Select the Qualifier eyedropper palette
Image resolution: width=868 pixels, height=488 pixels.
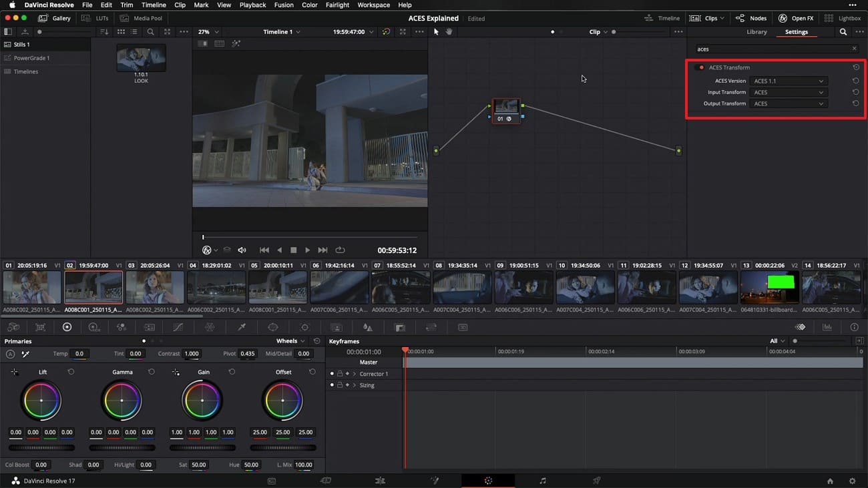click(242, 327)
